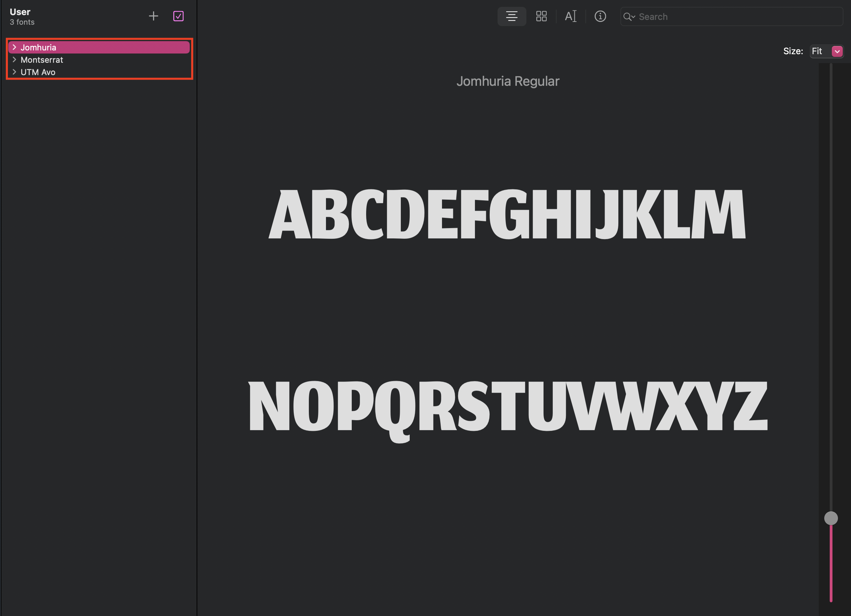The height and width of the screenshot is (616, 851).
Task: Click the Jomhuria Regular preview title
Action: click(x=508, y=81)
